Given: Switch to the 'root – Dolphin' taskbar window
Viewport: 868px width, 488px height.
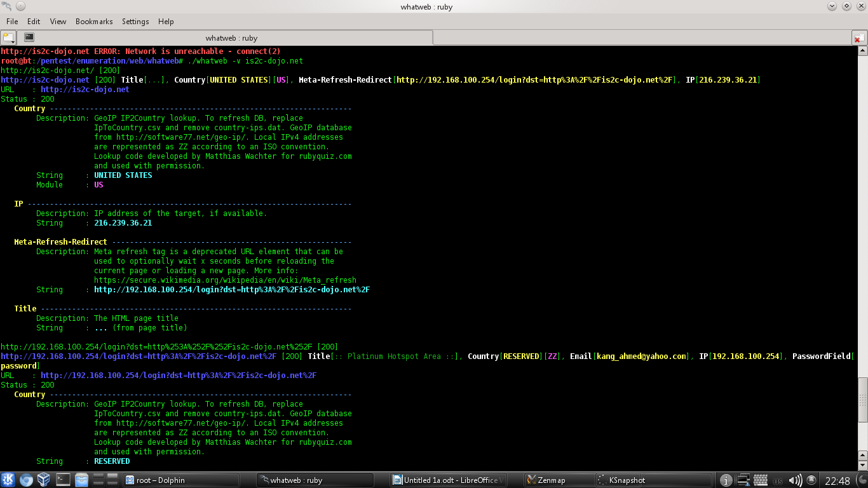Looking at the screenshot, I should 182,480.
